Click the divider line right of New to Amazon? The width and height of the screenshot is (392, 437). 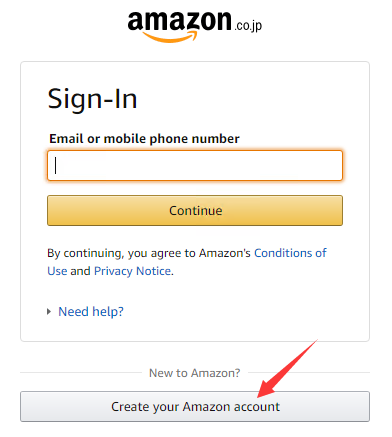pos(309,373)
